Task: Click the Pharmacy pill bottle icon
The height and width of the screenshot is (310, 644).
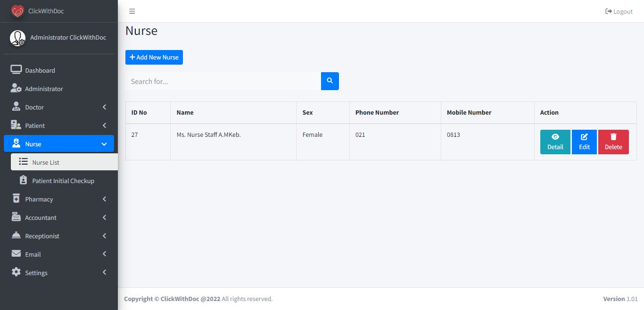Action: click(x=16, y=199)
